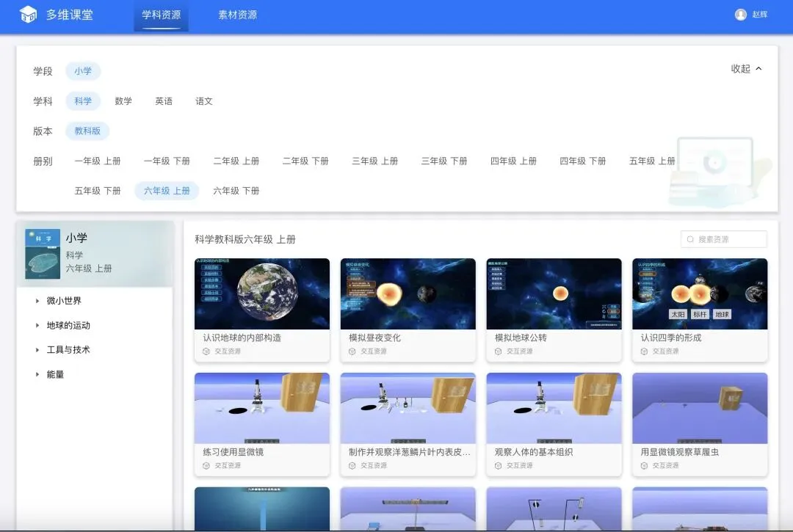
Task: Open the 观察人体的基本组织 resource thumbnail
Action: click(554, 408)
